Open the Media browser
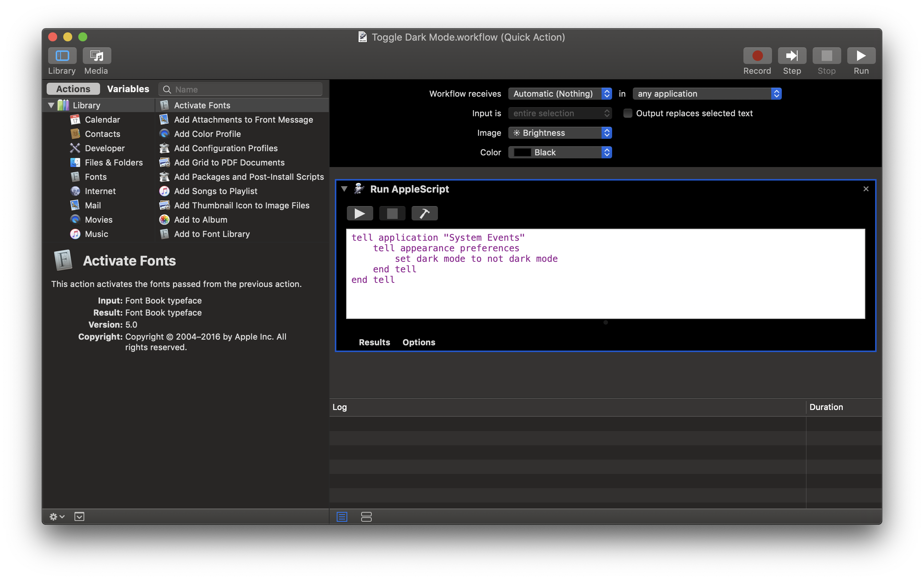924x580 pixels. [x=97, y=56]
